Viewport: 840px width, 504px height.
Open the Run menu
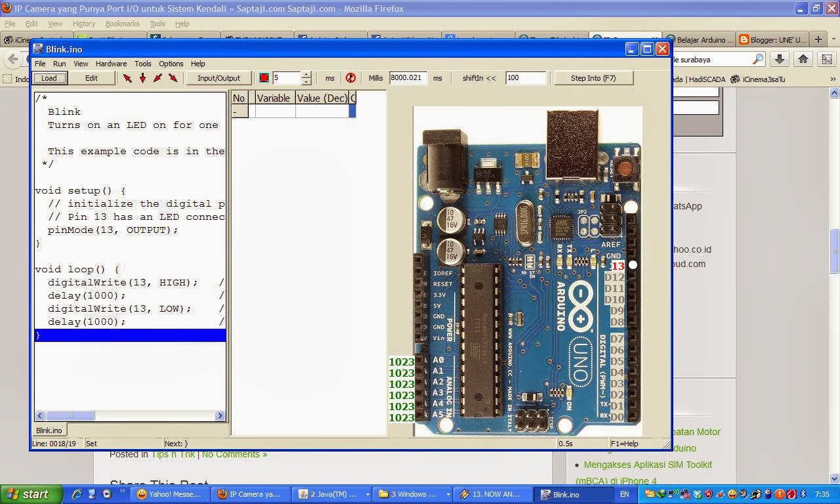(x=59, y=64)
